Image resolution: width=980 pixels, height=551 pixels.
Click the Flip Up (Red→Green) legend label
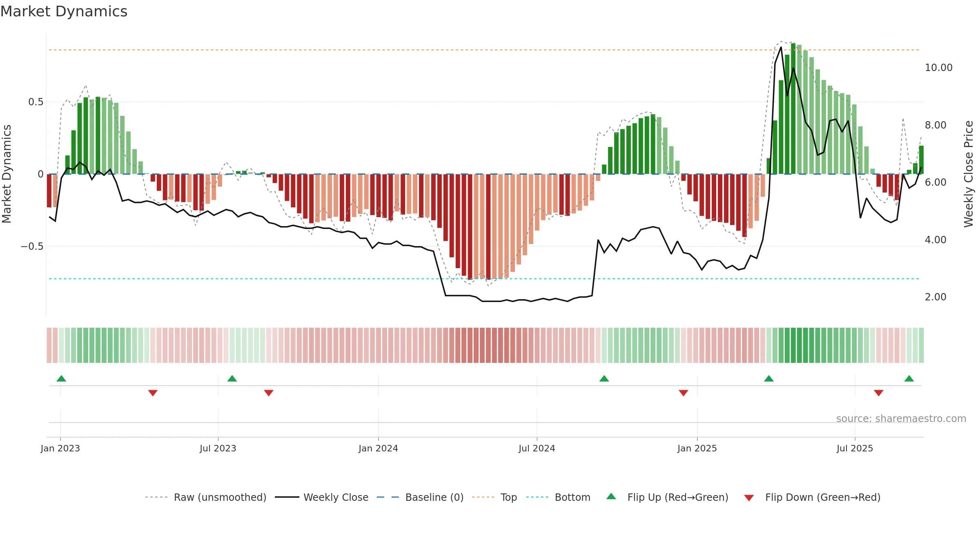point(678,497)
